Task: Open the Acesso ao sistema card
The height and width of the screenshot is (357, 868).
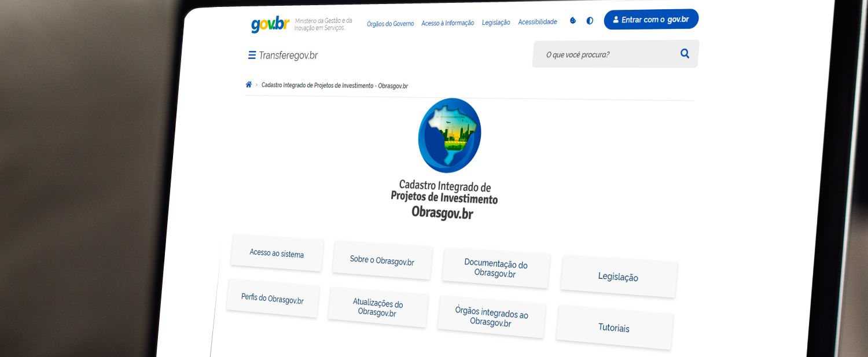Action: tap(277, 253)
